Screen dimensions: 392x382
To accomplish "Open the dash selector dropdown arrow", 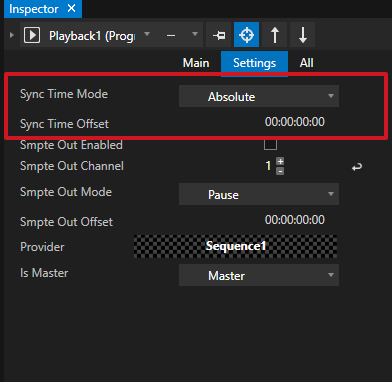I will 195,34.
